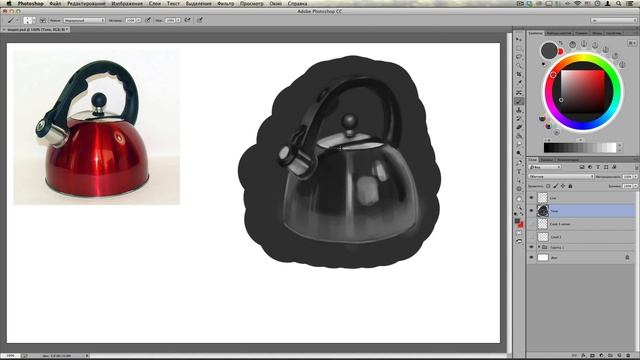
Task: Click the Фон layer white thumbnail
Action: point(543,258)
